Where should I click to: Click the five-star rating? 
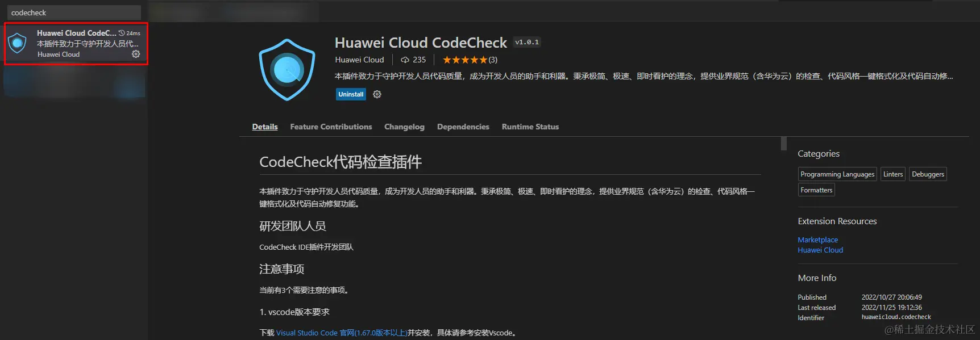pyautogui.click(x=464, y=60)
